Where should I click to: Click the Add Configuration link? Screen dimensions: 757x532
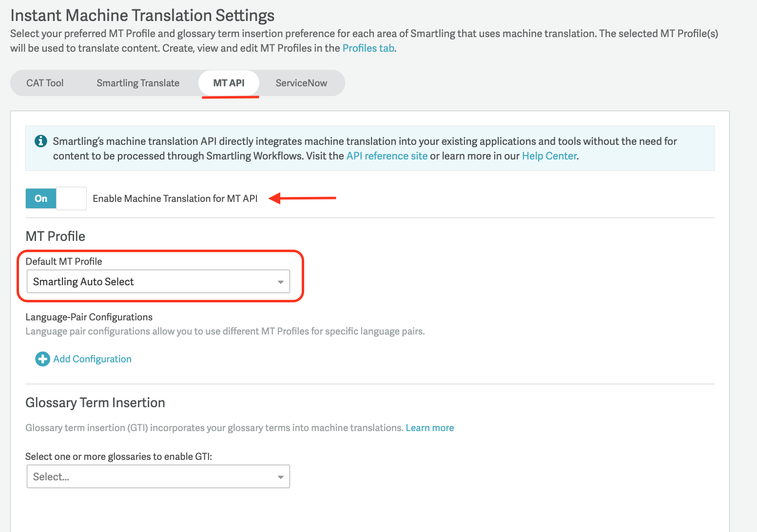(x=93, y=359)
